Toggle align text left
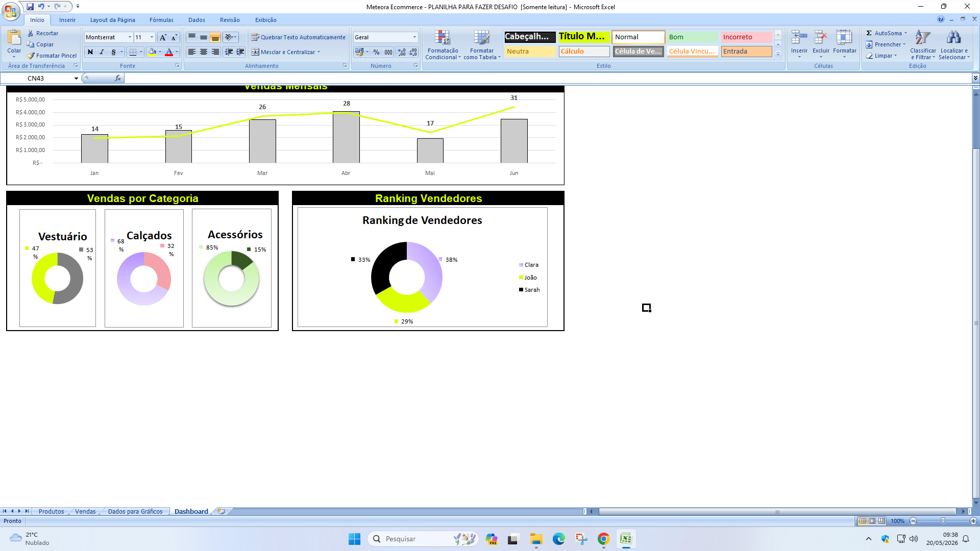This screenshot has width=980, height=551. 192,52
